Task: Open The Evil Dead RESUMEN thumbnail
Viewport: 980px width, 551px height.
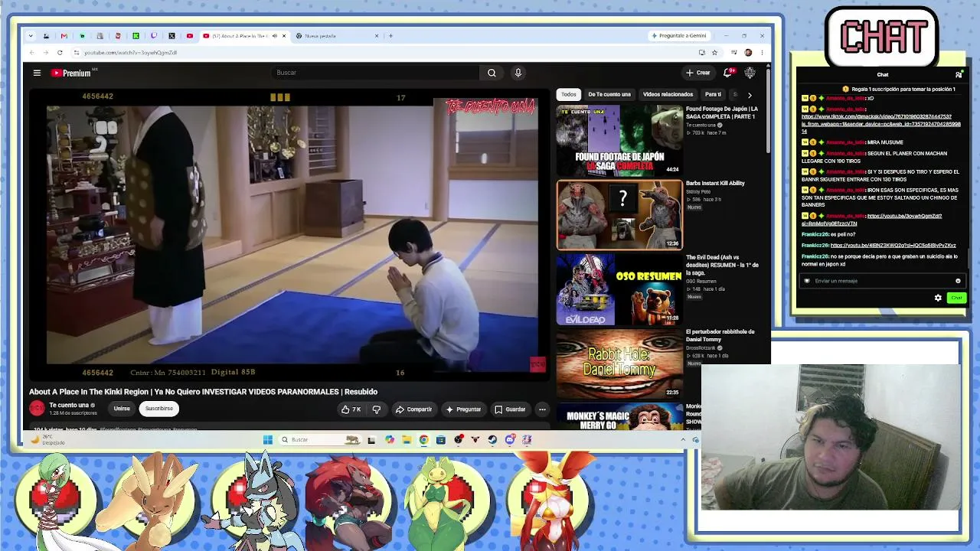Action: pos(619,289)
